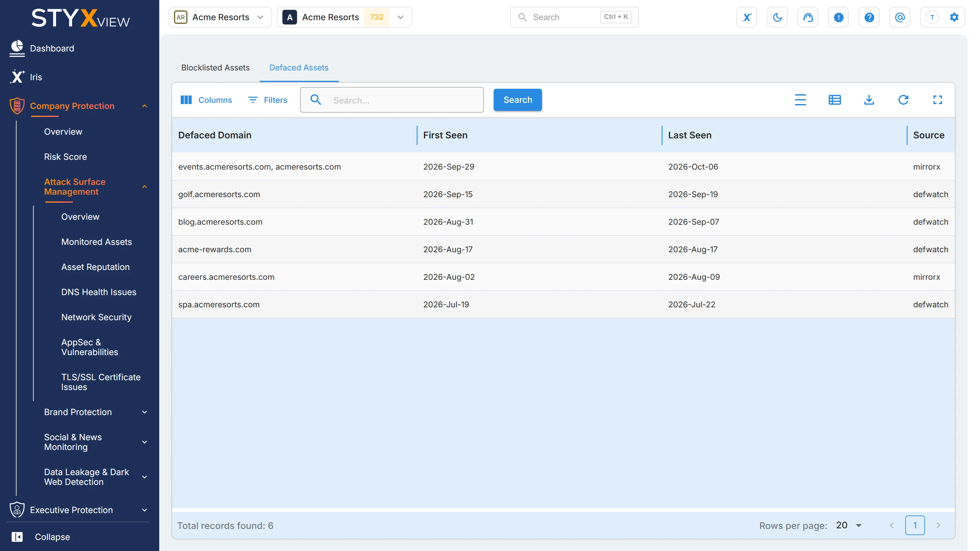This screenshot has height=551, width=980.
Task: Open the Iris X assistant icon in header
Action: click(746, 17)
